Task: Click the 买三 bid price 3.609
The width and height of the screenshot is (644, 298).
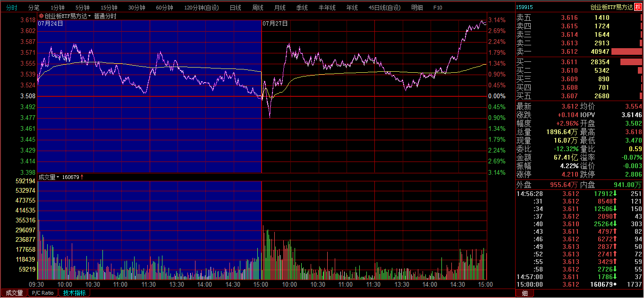Action: (569, 79)
